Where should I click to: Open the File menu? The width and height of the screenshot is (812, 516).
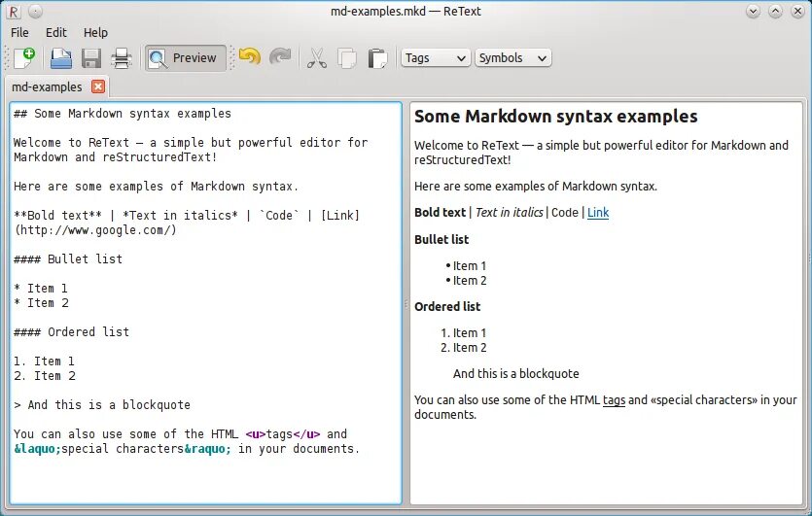tap(19, 33)
